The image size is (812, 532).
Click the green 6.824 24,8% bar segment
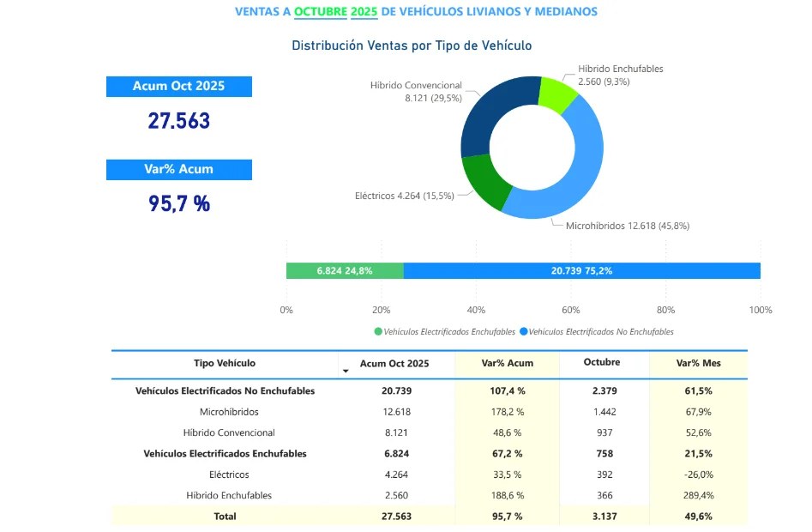[x=344, y=270]
